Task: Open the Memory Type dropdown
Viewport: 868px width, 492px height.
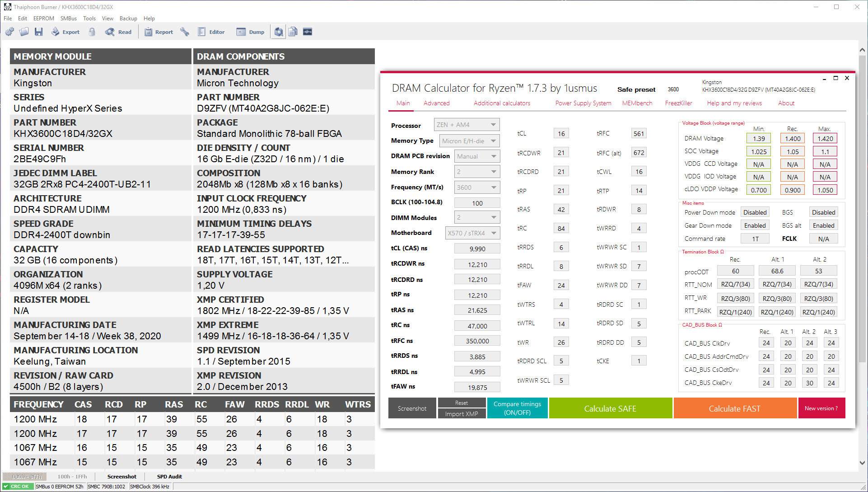Action: (469, 141)
